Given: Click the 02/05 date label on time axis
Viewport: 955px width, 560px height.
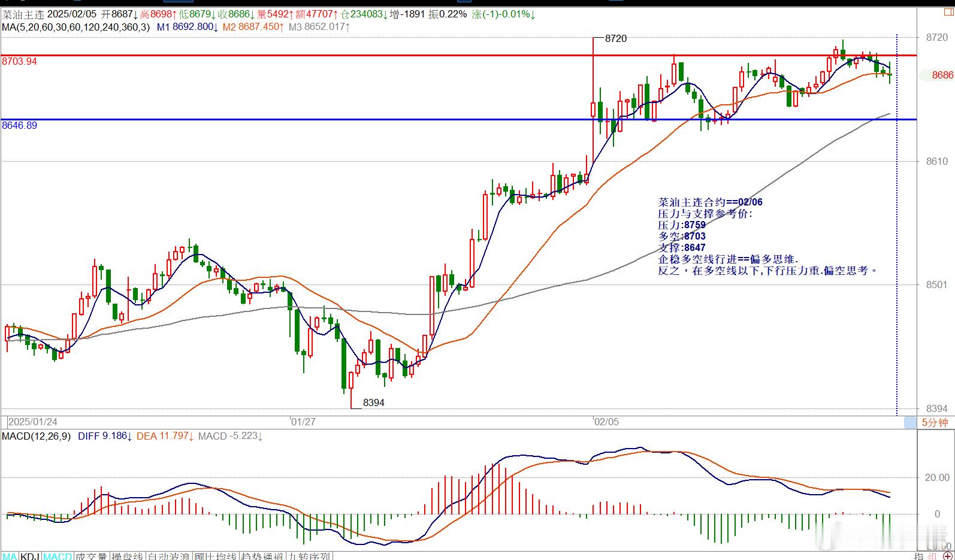Looking at the screenshot, I should [x=606, y=422].
